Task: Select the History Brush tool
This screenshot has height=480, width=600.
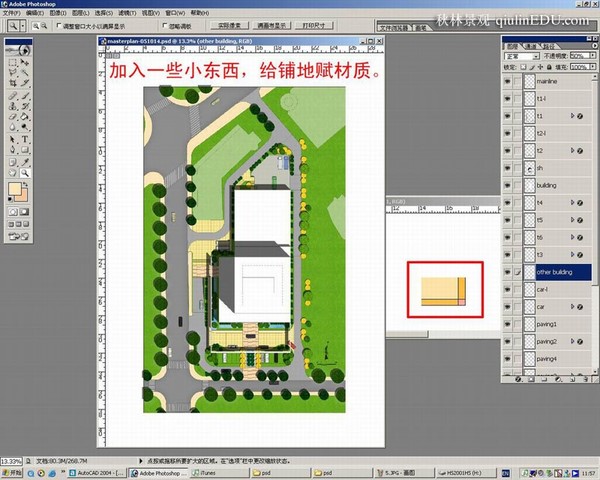Action: (x=24, y=106)
